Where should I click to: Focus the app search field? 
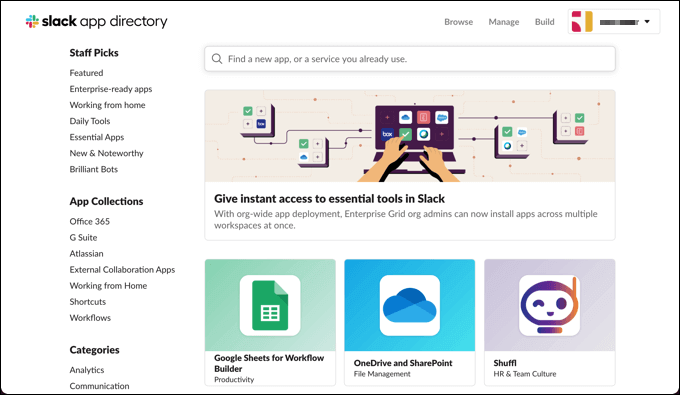pyautogui.click(x=410, y=59)
